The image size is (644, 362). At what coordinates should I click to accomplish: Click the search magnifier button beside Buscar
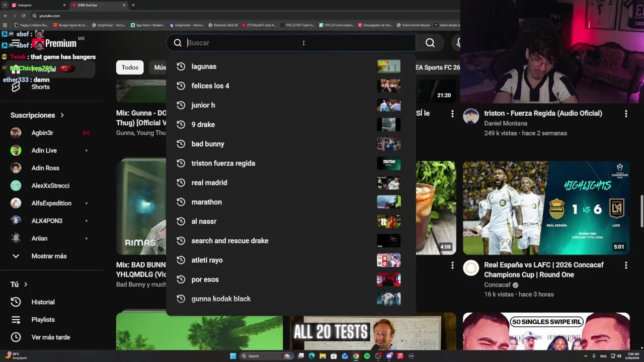[430, 43]
